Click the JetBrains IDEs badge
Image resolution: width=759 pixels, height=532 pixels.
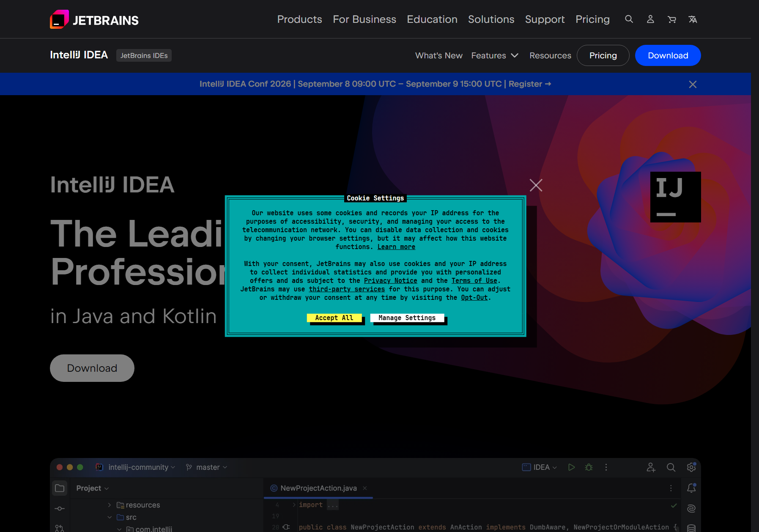point(144,55)
